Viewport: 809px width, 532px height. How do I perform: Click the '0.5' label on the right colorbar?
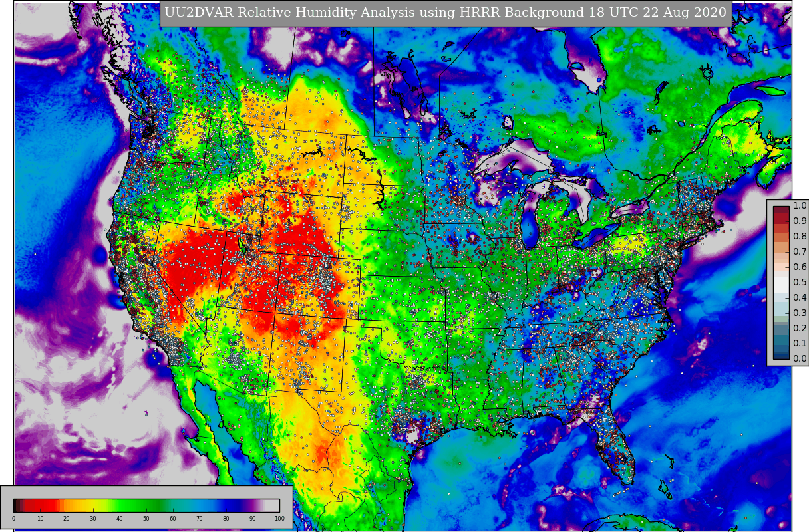[800, 282]
